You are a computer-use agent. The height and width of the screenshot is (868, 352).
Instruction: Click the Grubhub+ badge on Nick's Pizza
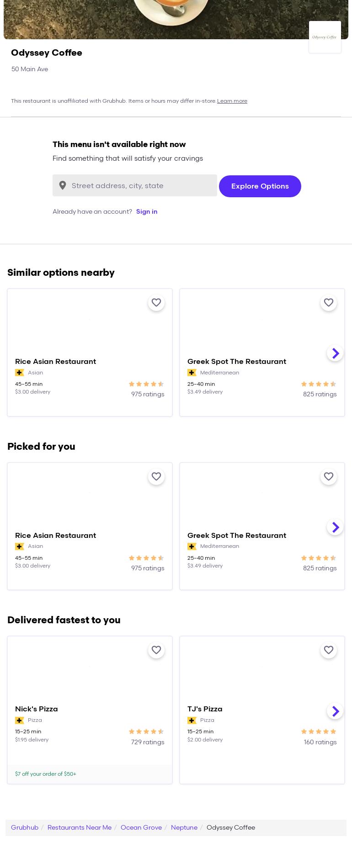pos(20,721)
